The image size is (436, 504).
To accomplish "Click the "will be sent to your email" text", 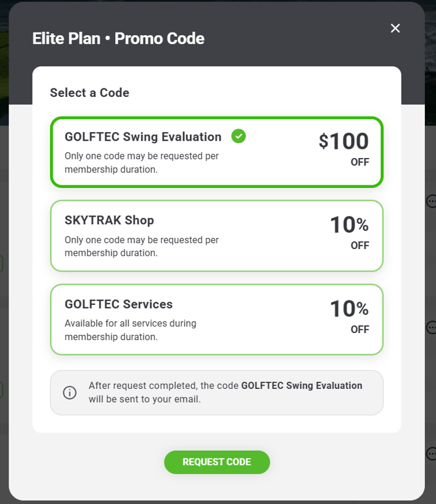I will click(144, 399).
